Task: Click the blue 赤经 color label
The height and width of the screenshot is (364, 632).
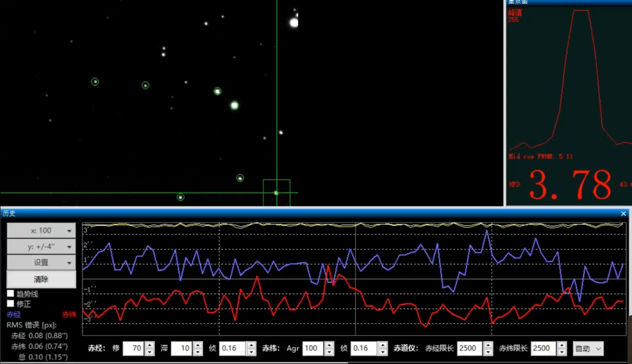Action: (x=13, y=315)
